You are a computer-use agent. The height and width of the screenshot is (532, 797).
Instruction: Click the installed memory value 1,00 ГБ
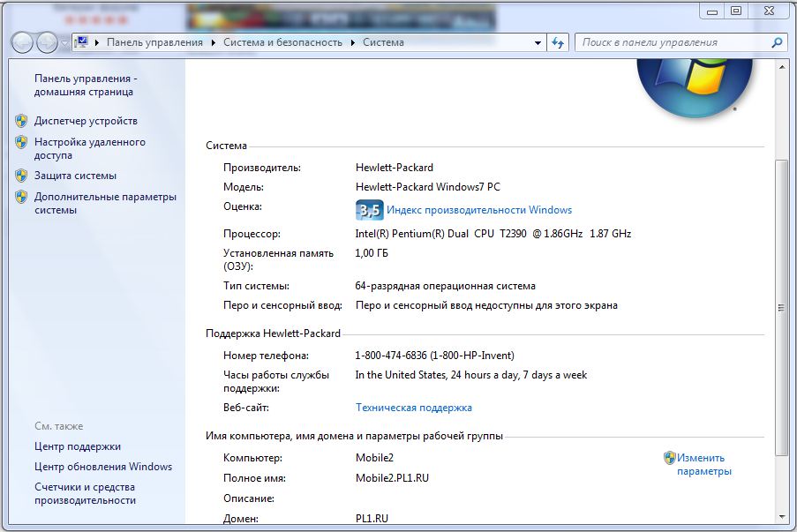click(x=372, y=253)
